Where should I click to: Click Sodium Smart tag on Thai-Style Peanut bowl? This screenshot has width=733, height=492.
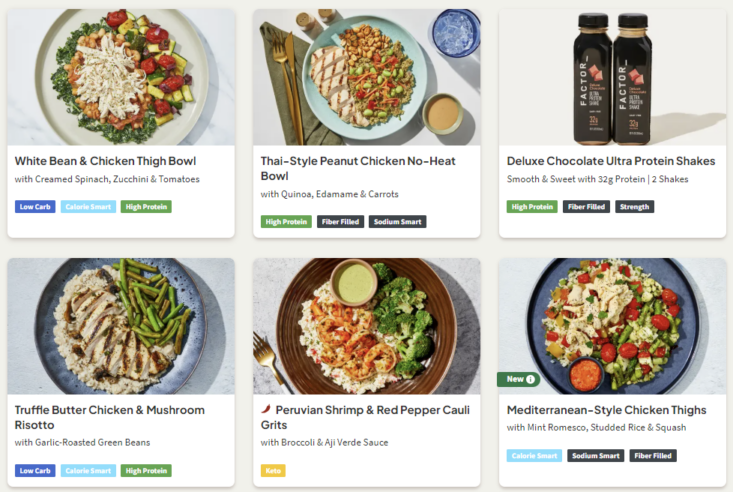pyautogui.click(x=398, y=222)
